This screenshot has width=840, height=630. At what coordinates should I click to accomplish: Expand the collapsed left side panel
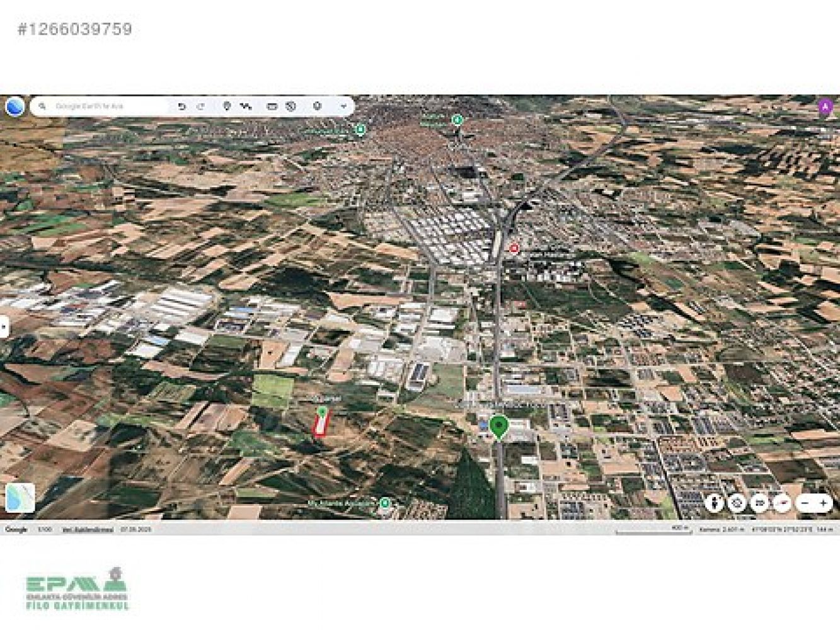tap(4, 326)
